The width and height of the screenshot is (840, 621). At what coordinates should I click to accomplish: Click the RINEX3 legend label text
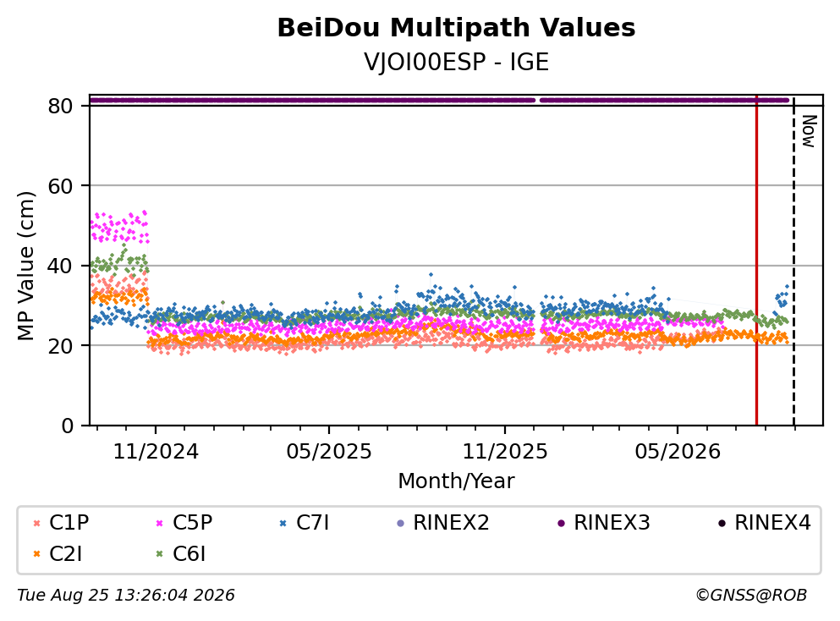tap(612, 522)
